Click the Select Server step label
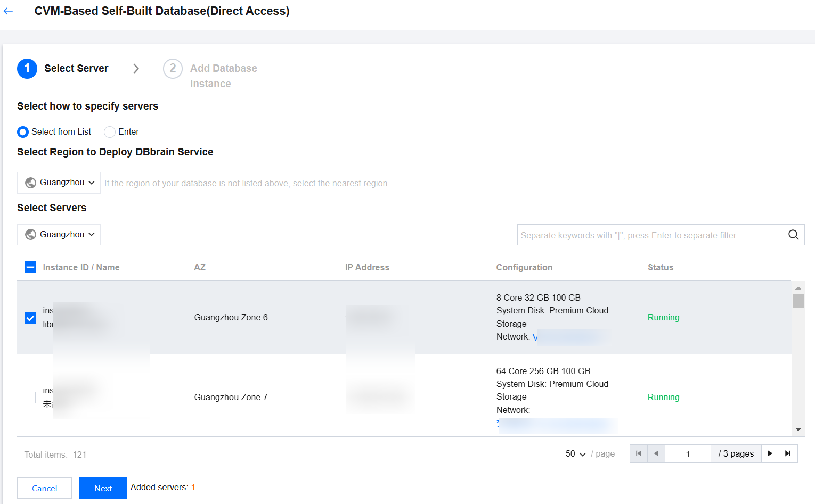The image size is (815, 504). (76, 69)
